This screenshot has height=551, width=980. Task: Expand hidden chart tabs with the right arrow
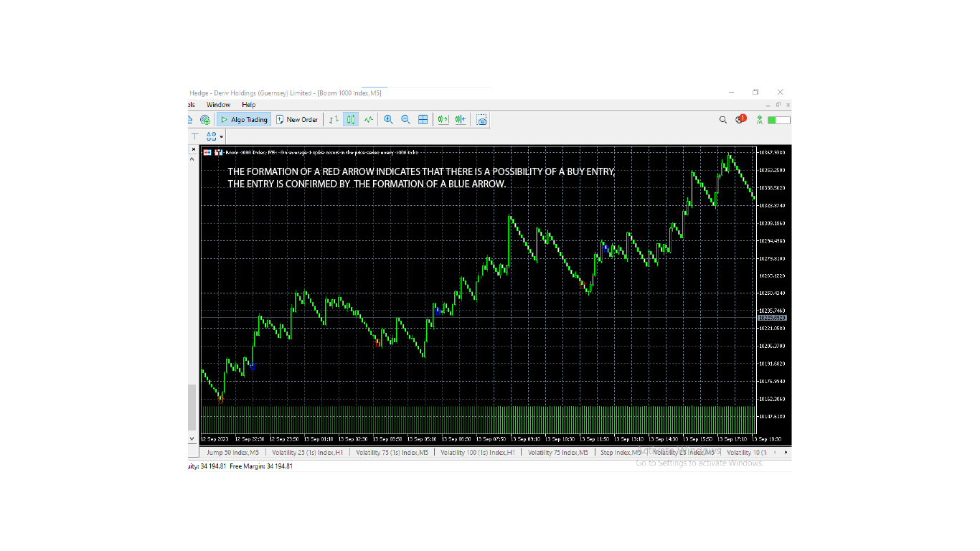pyautogui.click(x=788, y=453)
